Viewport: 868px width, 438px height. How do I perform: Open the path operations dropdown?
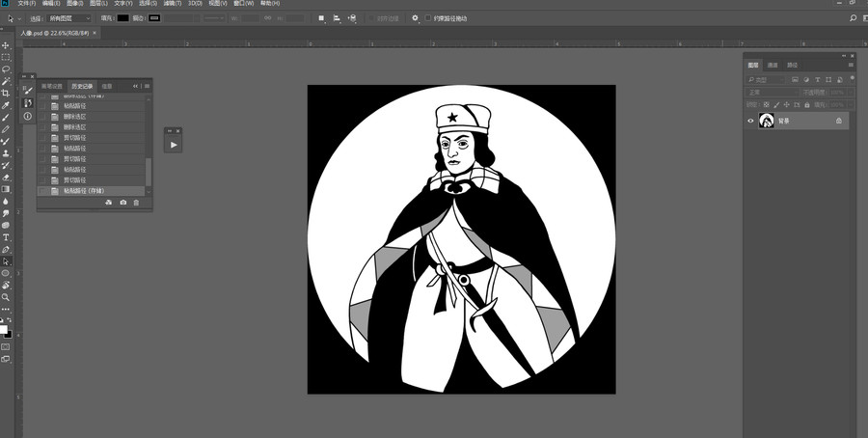click(321, 18)
